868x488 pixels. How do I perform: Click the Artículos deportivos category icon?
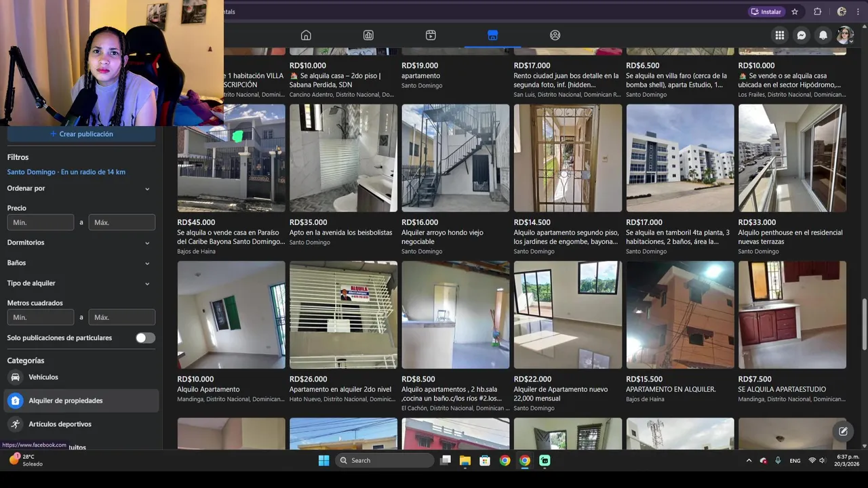tap(15, 424)
